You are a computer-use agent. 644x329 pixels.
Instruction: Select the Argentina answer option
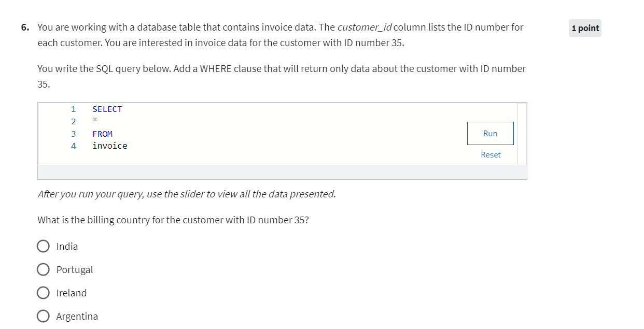(44, 316)
